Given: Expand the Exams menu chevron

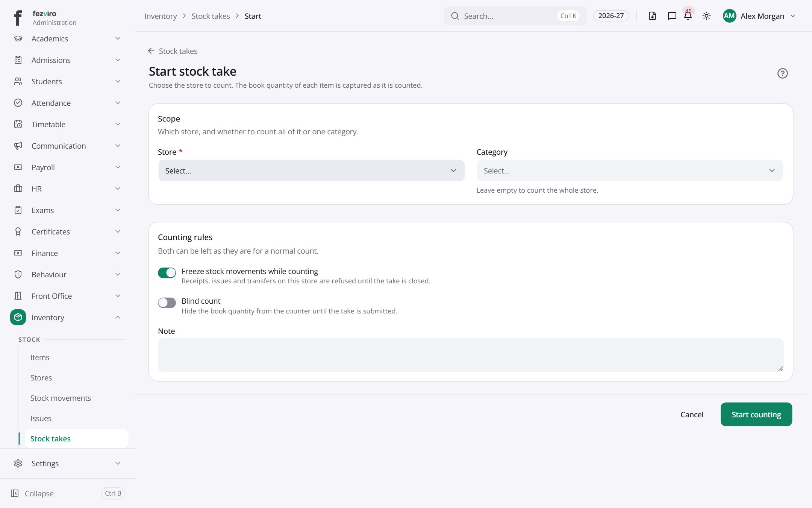Looking at the screenshot, I should [118, 210].
